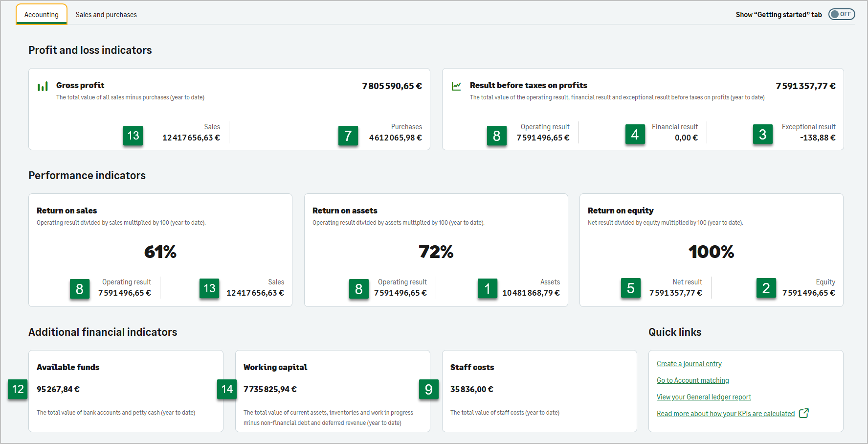Viewport: 868px width, 444px height.
Task: Click the green number 9 badge beside Staff costs
Action: [x=429, y=389]
